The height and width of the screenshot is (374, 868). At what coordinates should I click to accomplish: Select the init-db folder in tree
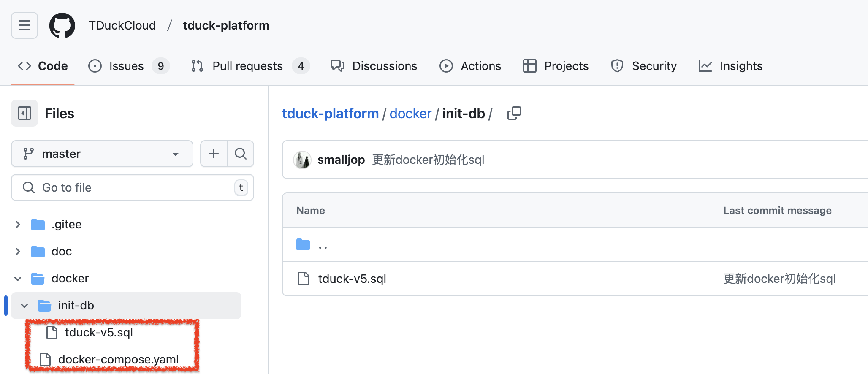(x=76, y=306)
